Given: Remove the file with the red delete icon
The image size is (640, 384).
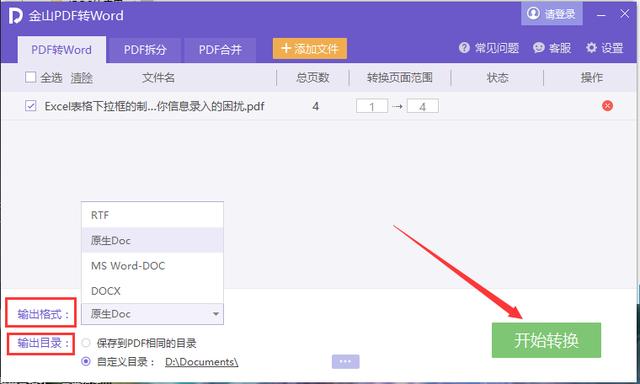Looking at the screenshot, I should [607, 106].
